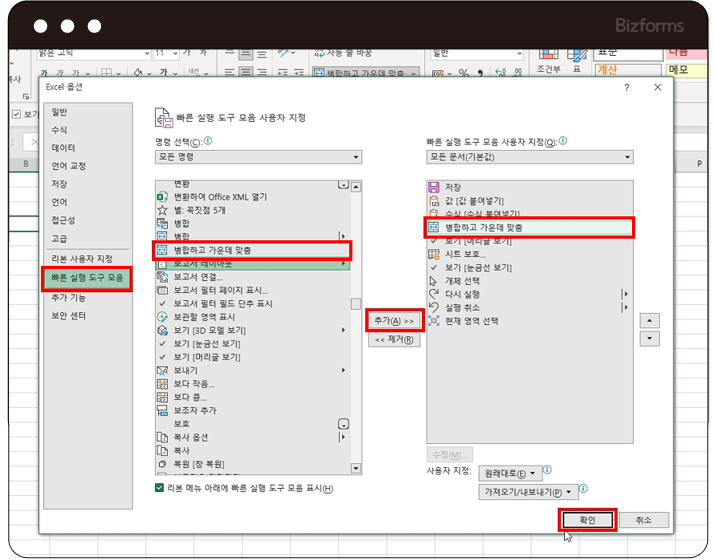Expand 실행 취소 split arrow

(x=626, y=307)
